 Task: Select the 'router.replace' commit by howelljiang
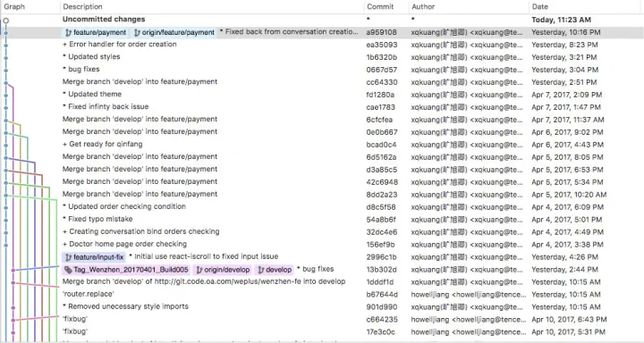coord(322,294)
